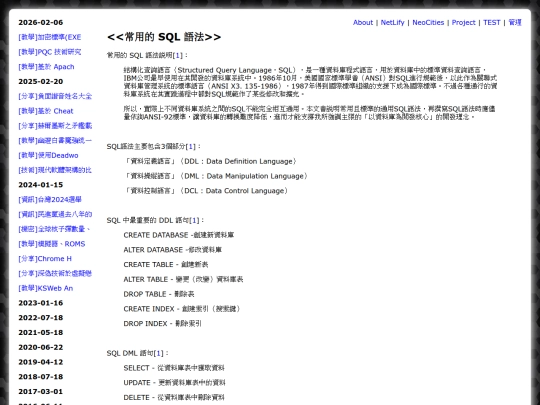540x405 pixels.
Task: Click the 'SELECT' statement line
Action: click(174, 368)
